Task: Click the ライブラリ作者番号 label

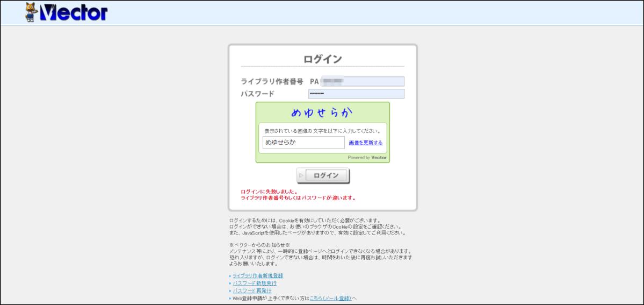Action: (272, 82)
